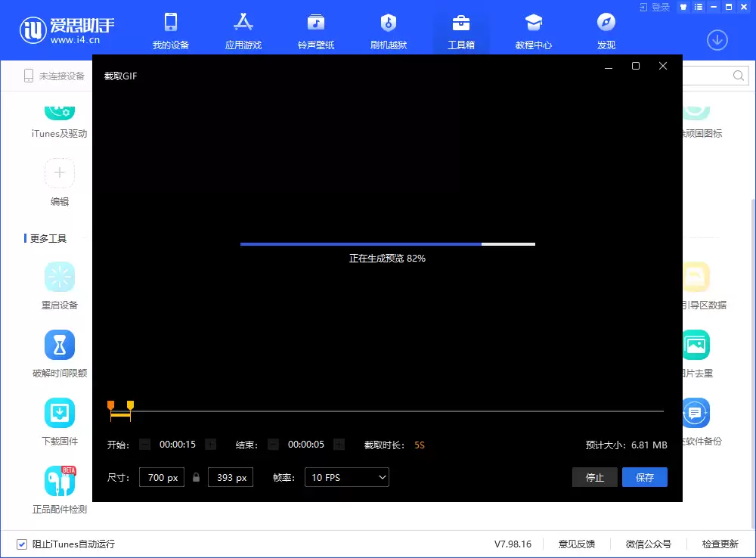Open the 应用游戏 tab
756x558 pixels.
pyautogui.click(x=243, y=31)
